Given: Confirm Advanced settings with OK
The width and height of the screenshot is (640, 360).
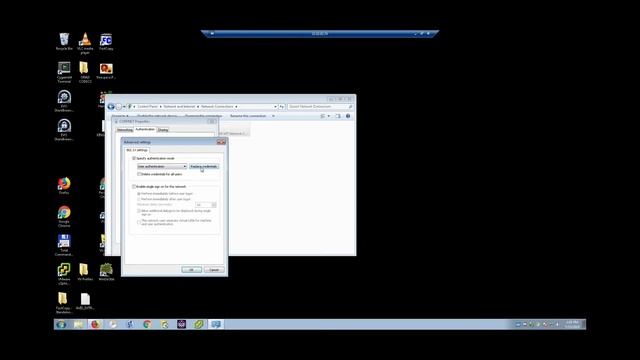Looking at the screenshot, I should (x=191, y=270).
